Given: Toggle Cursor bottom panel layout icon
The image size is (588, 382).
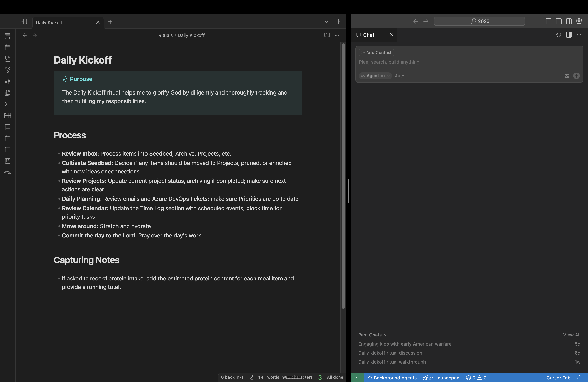Looking at the screenshot, I should tap(559, 21).
